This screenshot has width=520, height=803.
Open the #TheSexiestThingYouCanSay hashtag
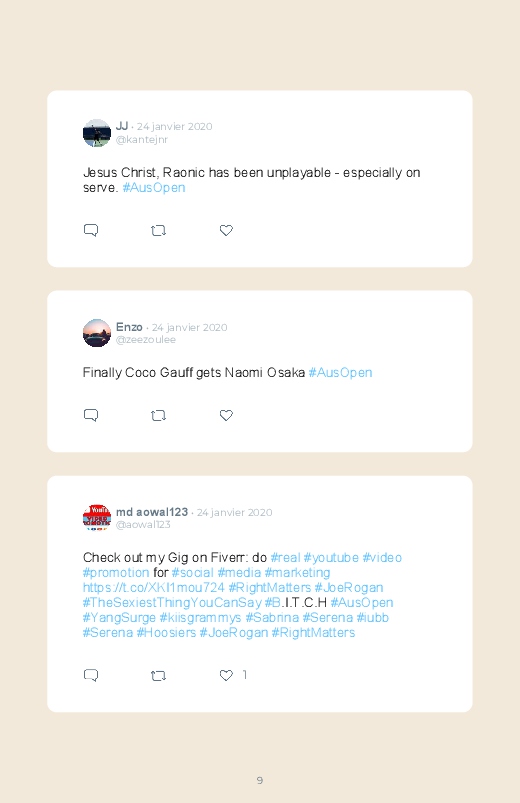pyautogui.click(x=172, y=602)
